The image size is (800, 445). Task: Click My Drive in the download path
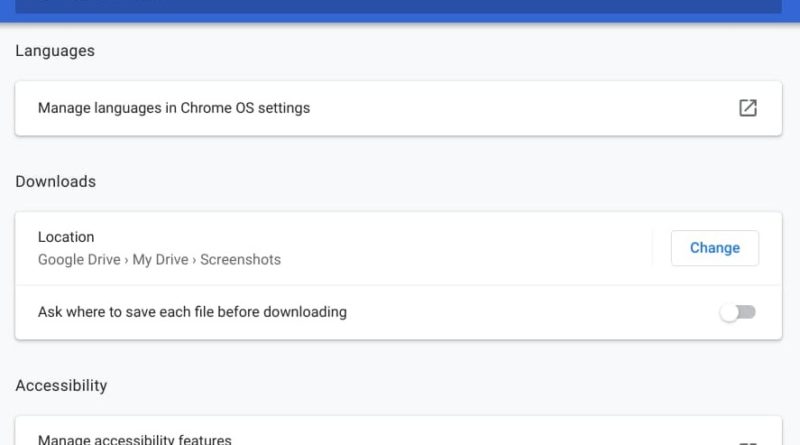tap(156, 260)
